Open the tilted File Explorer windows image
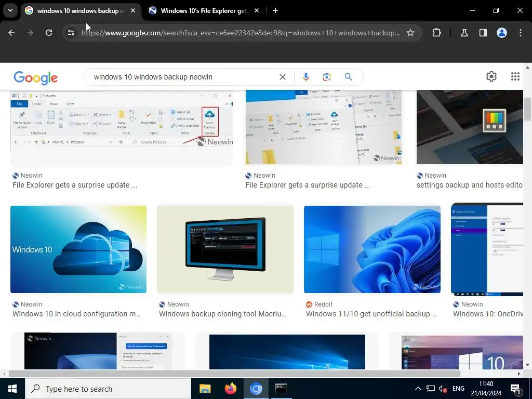 (323, 127)
